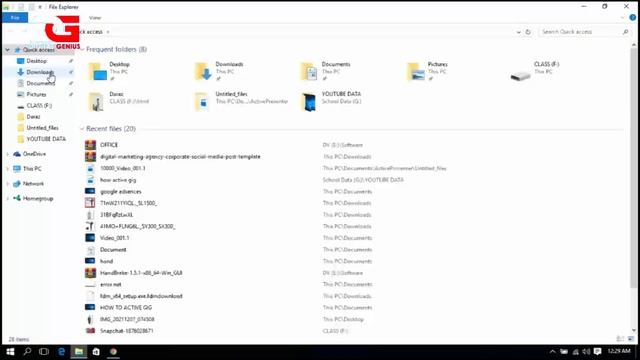Image resolution: width=640 pixels, height=360 pixels.
Task: Open the Help question mark icon
Action: [632, 18]
